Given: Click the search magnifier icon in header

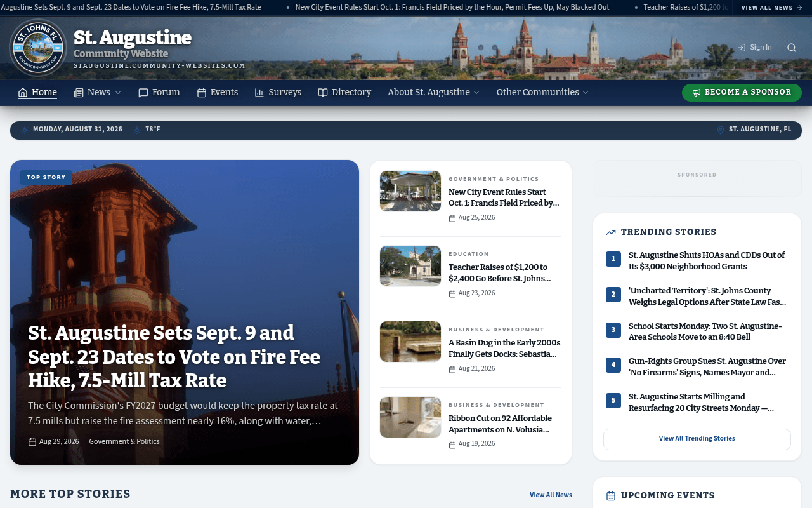Looking at the screenshot, I should 792,48.
